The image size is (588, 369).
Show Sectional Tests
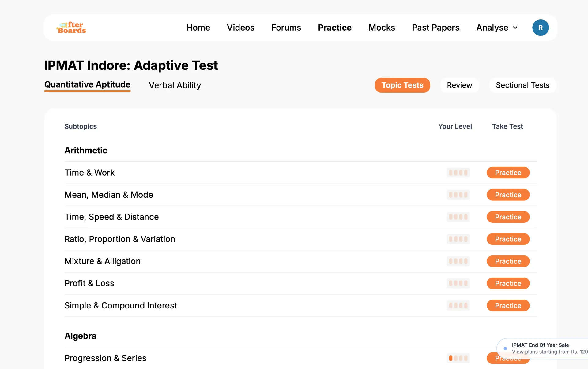[x=523, y=85]
